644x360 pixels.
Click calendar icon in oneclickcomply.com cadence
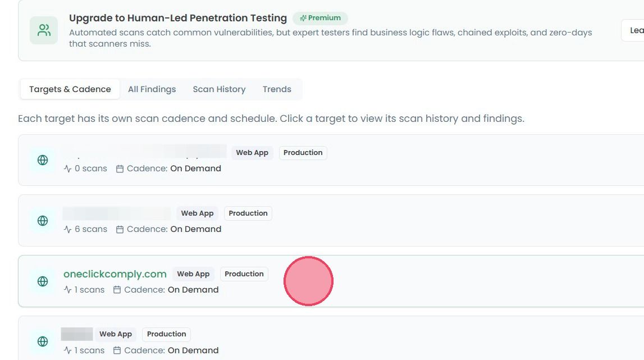click(x=117, y=290)
